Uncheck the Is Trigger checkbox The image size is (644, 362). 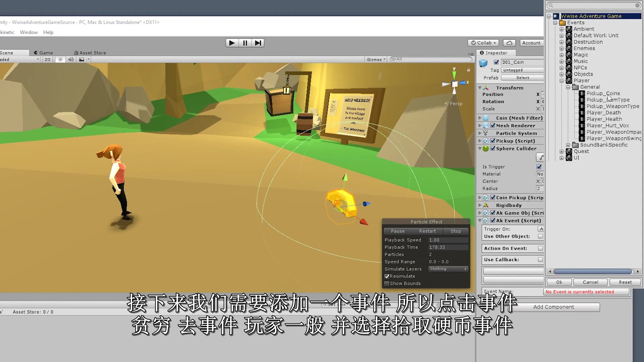click(539, 167)
